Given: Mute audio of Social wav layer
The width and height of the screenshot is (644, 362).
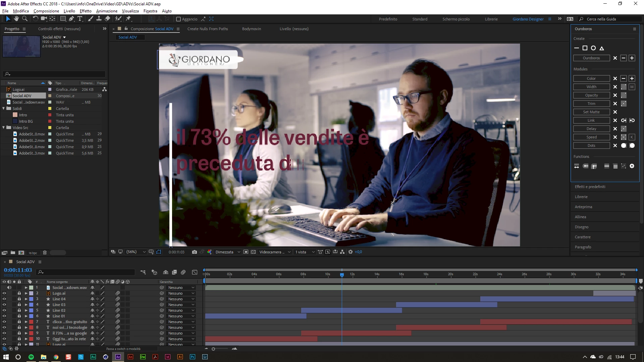Looking at the screenshot, I should 9,288.
